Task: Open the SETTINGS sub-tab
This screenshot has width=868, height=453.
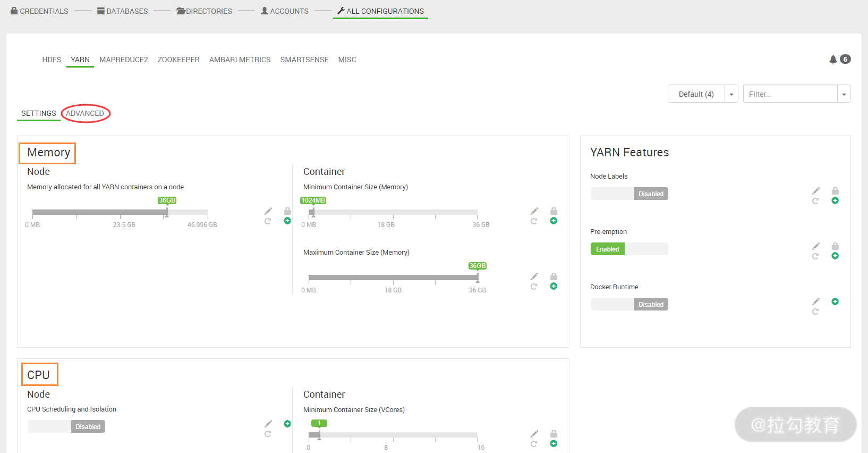Action: (x=39, y=113)
